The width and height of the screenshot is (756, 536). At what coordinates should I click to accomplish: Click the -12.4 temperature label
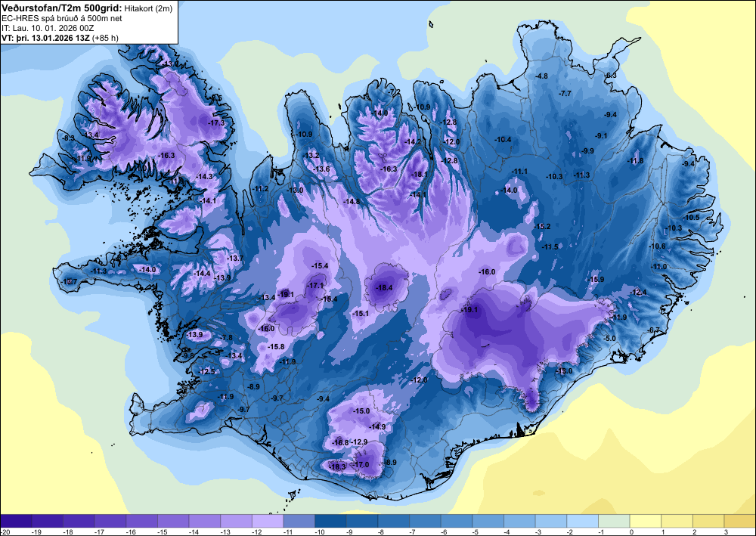pos(638,293)
